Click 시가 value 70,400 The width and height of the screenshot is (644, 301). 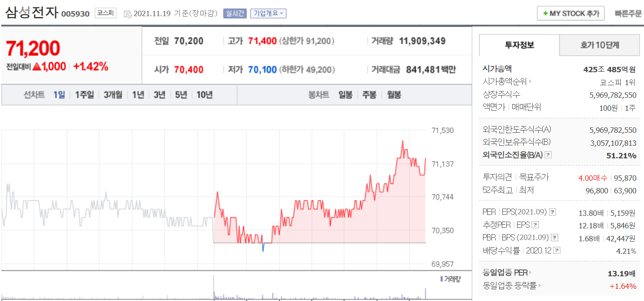(x=189, y=70)
